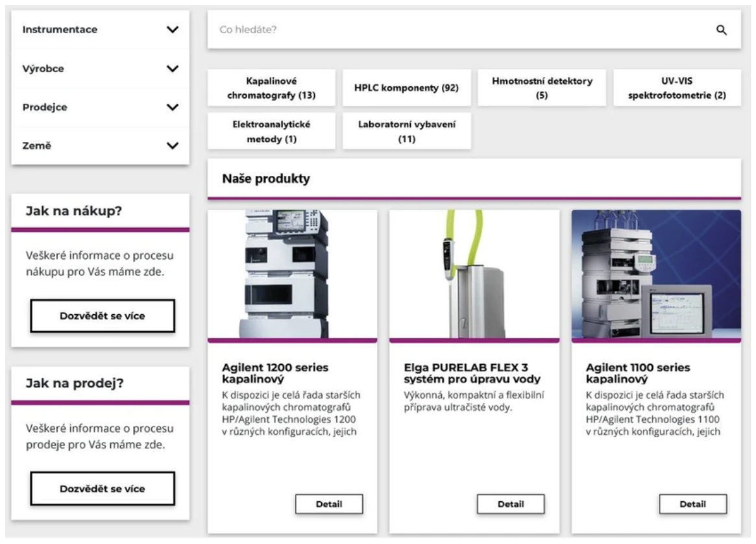
Task: Open the Prodejce filter dropdown
Action: click(x=101, y=107)
